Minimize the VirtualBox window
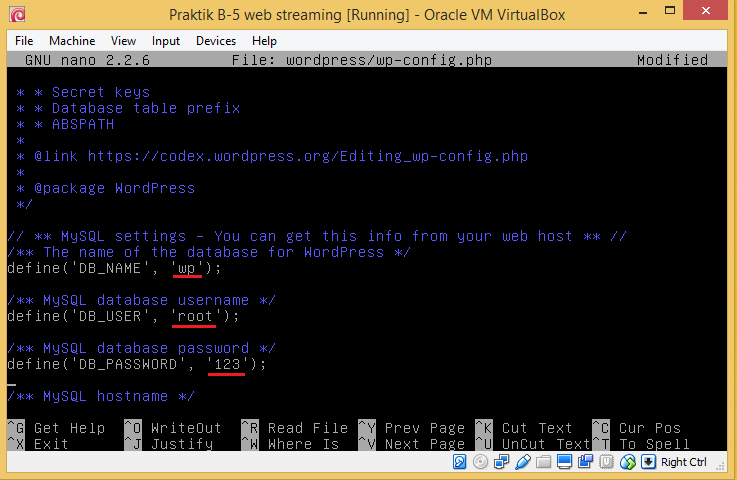Image resolution: width=737 pixels, height=480 pixels. [x=643, y=12]
